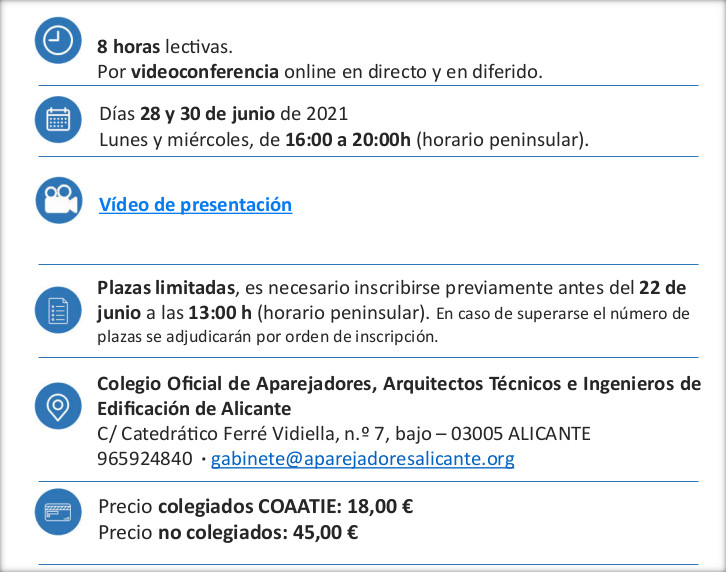The width and height of the screenshot is (726, 572).
Task: Click the text "Edificación de Alicante"
Action: pyautogui.click(x=194, y=409)
